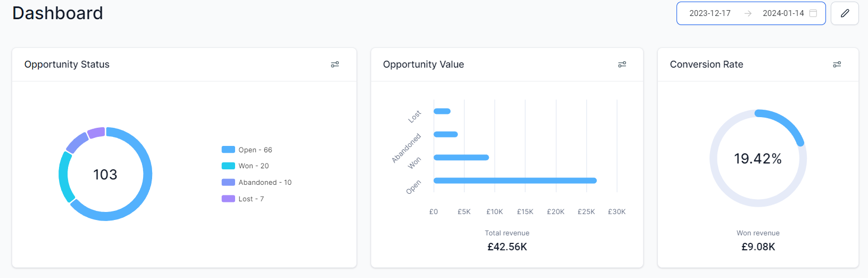Click the Won bar in value chart
Image resolution: width=868 pixels, height=278 pixels.
click(x=461, y=158)
